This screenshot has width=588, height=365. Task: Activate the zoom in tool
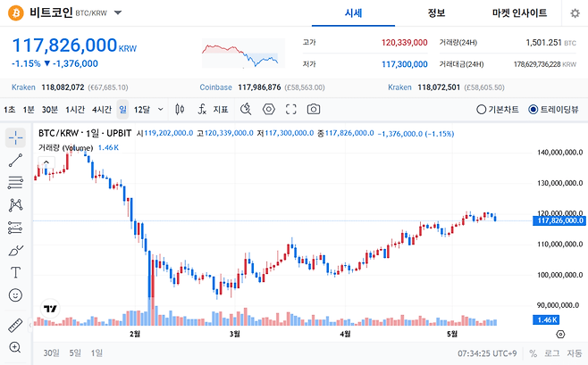coord(15,347)
